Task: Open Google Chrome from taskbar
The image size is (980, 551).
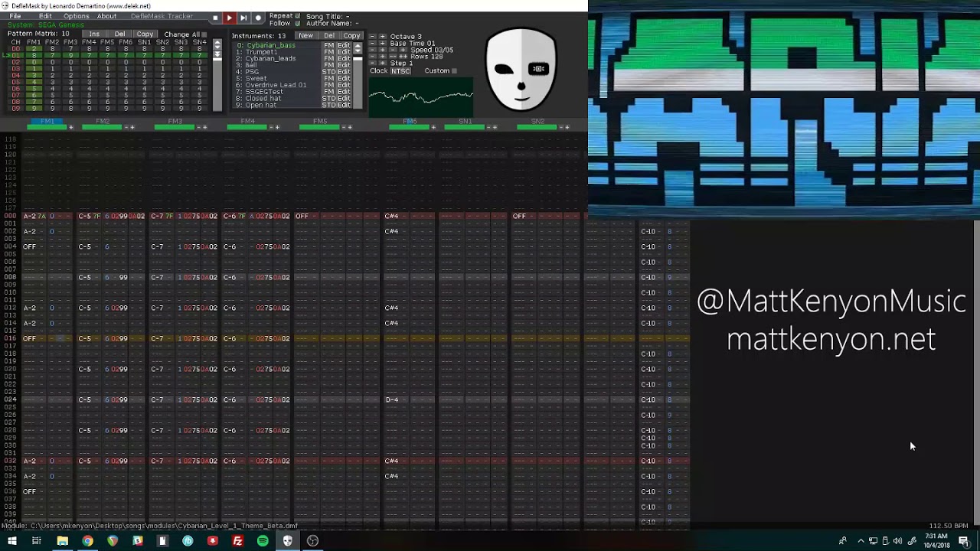Action: pos(87,541)
